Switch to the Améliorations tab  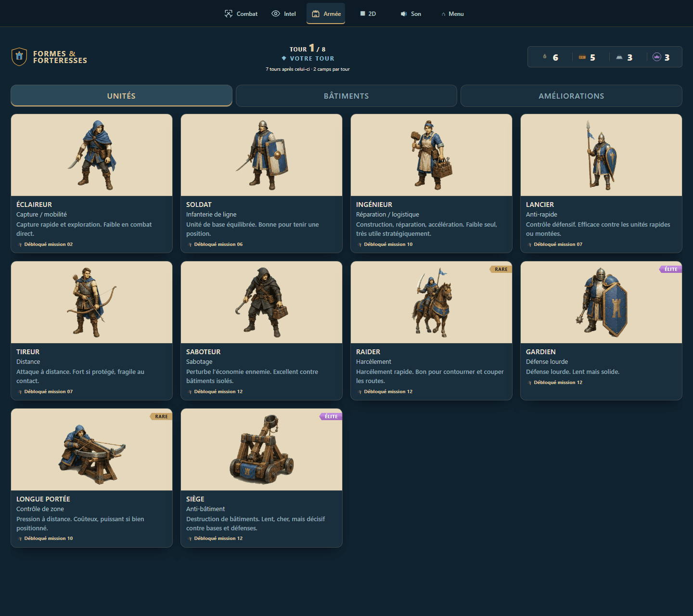571,96
